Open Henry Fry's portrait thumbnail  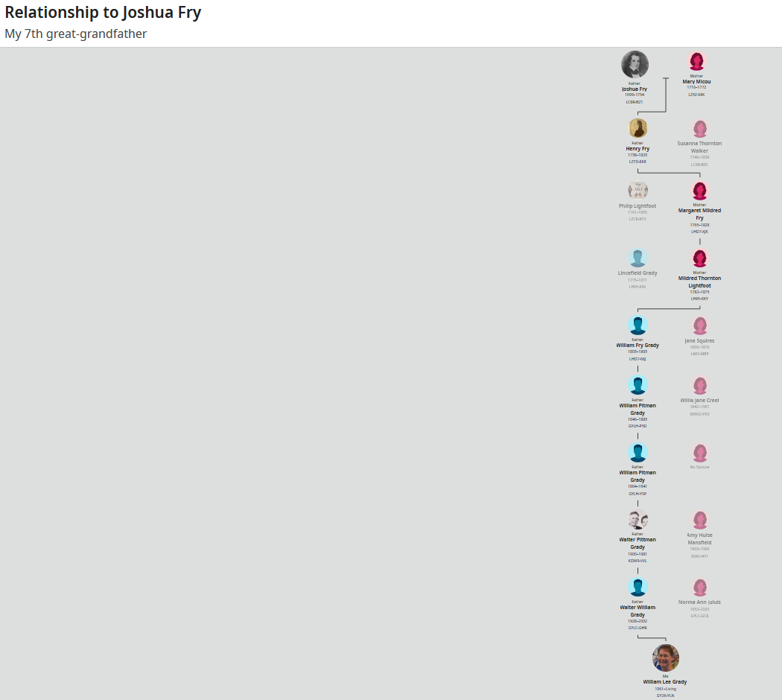638,128
